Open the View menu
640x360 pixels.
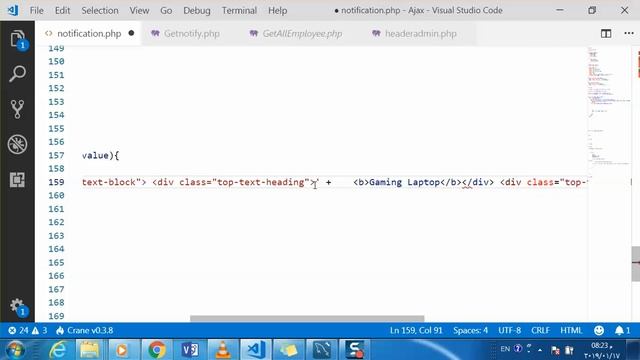139,11
